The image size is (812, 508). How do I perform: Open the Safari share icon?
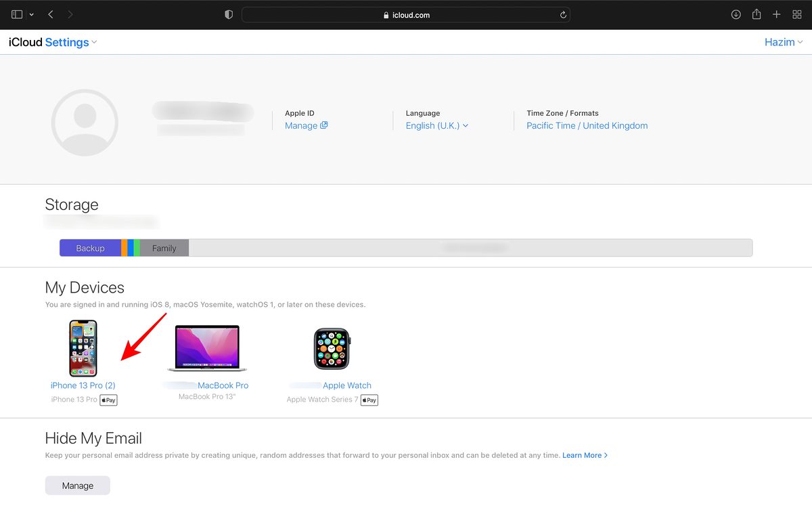757,14
